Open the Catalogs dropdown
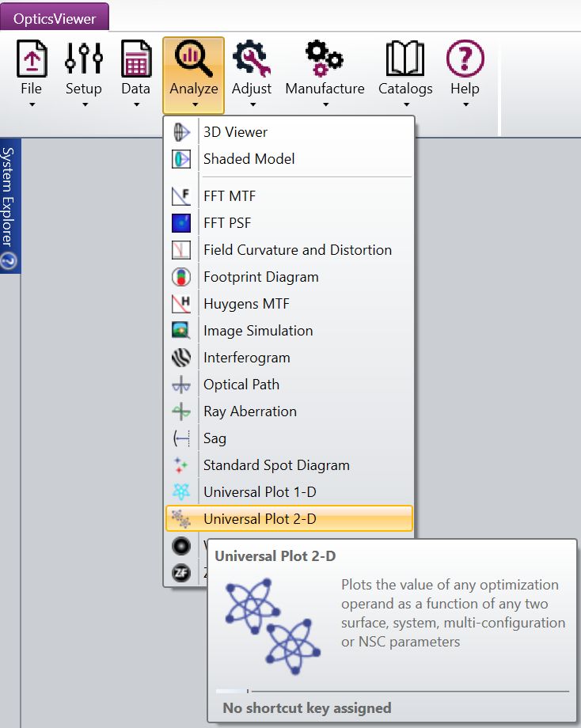Screen dimensions: 581x728 tap(405, 104)
